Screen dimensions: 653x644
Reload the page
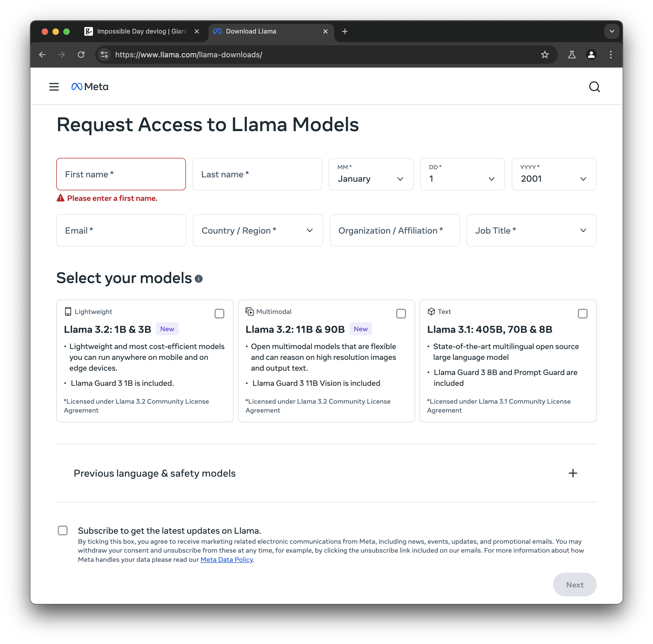click(x=81, y=54)
